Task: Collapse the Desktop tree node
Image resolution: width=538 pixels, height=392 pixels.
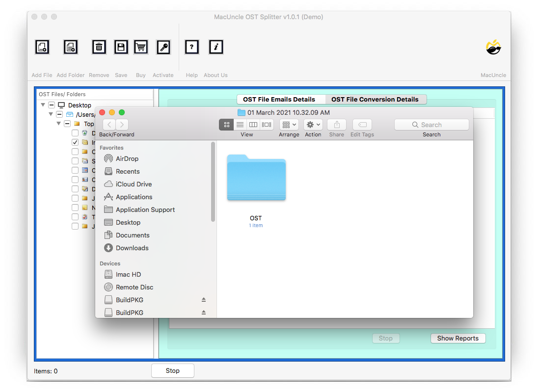Action: click(x=43, y=105)
